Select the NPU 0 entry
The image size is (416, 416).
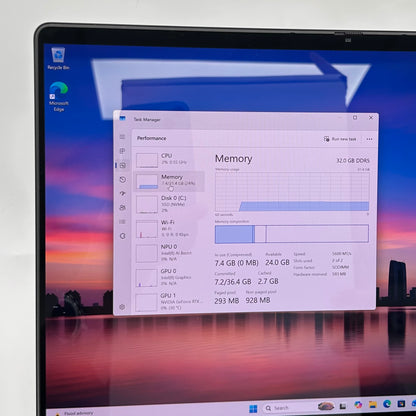pos(169,253)
